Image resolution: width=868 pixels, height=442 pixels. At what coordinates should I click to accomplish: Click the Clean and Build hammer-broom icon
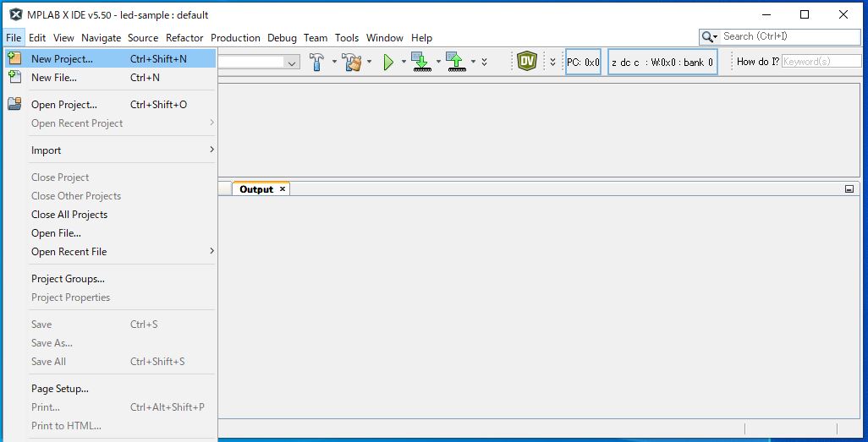pos(352,62)
